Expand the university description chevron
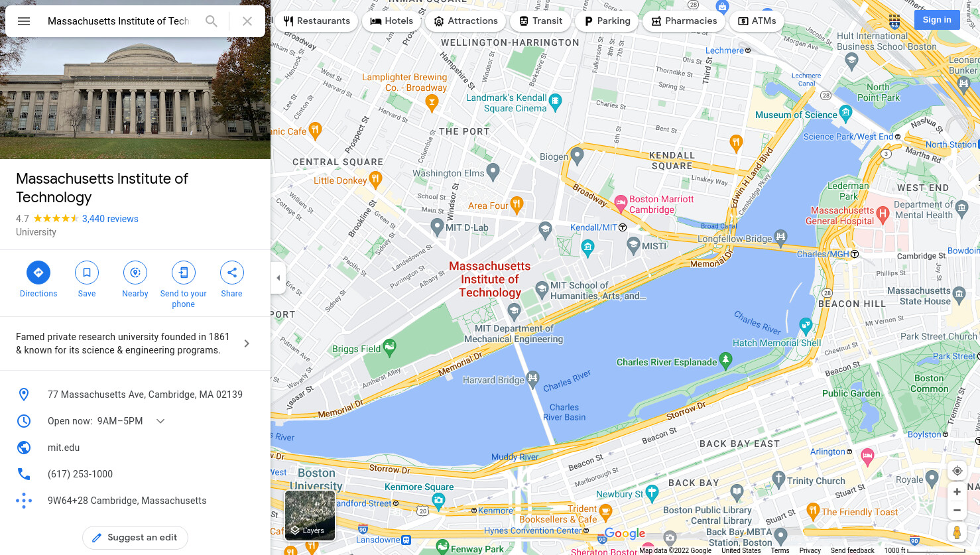The image size is (980, 555). 247,343
